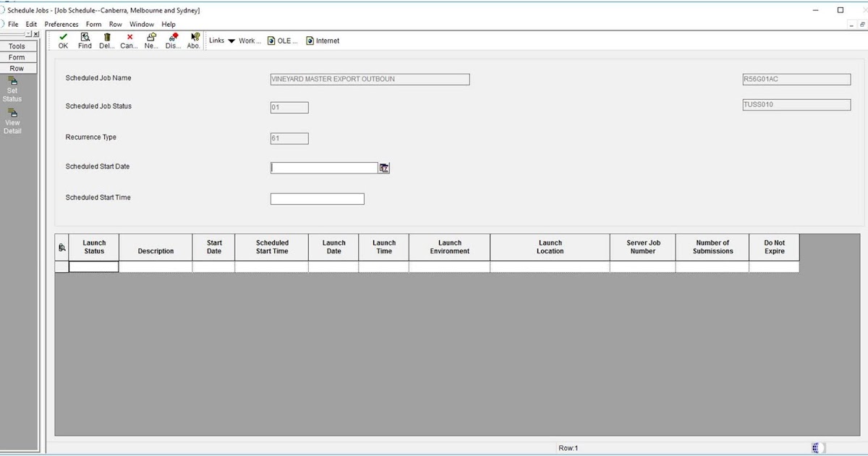Click the Launch Status column header
This screenshot has width=868, height=456.
[94, 247]
